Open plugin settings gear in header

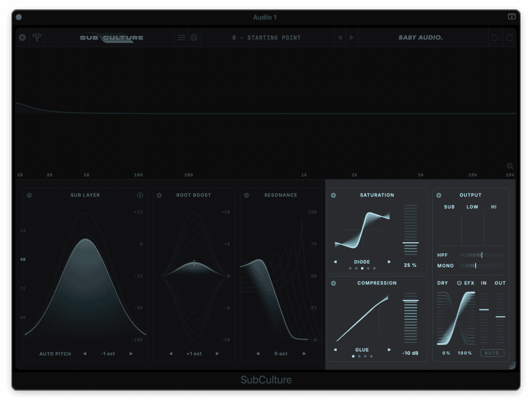(x=22, y=37)
